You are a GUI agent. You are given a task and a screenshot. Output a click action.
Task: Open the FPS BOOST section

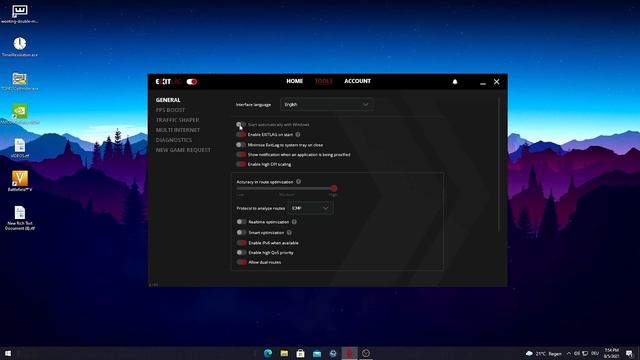point(170,110)
